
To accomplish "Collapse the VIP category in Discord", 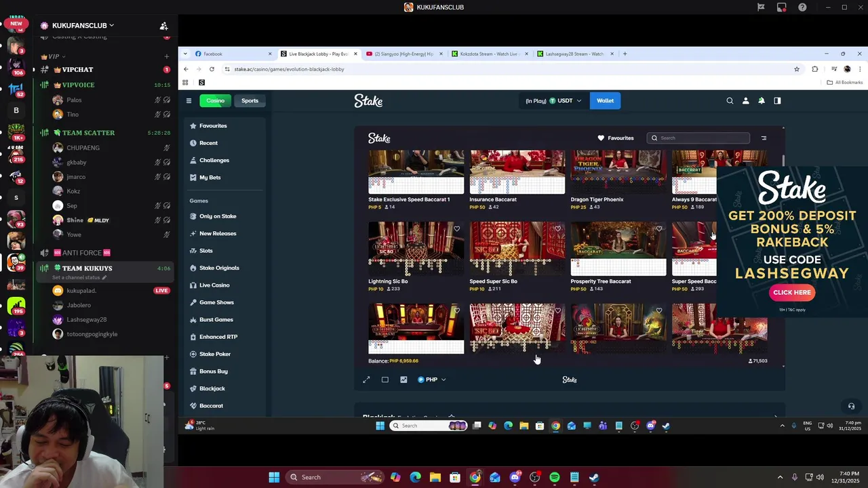I will click(54, 56).
